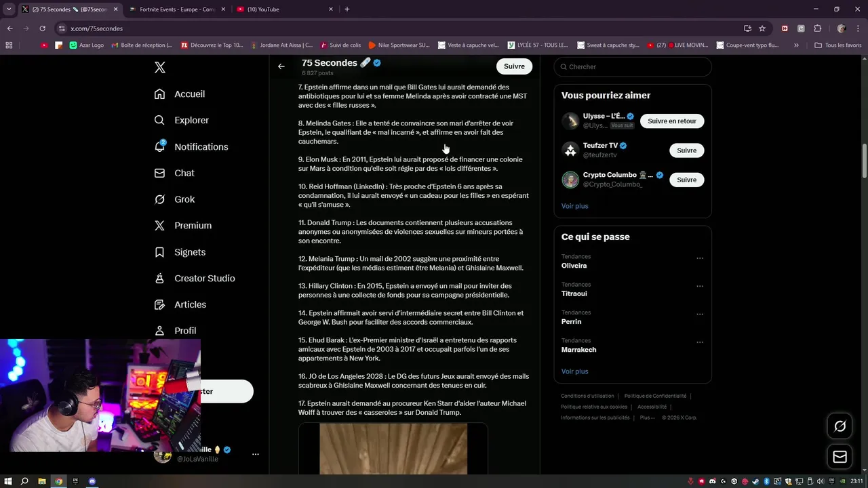868x488 pixels.
Task: Follow 75 Secondes with Suivre button
Action: tap(514, 66)
